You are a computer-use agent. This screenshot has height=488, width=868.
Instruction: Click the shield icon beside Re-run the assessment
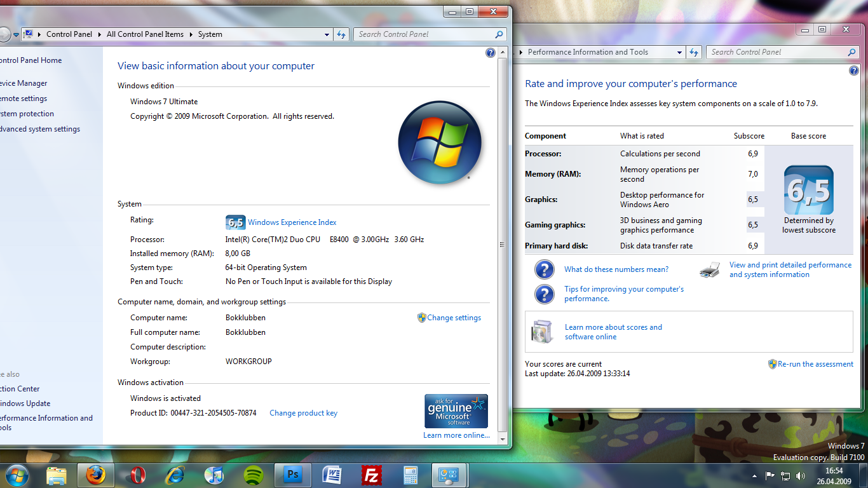point(773,364)
